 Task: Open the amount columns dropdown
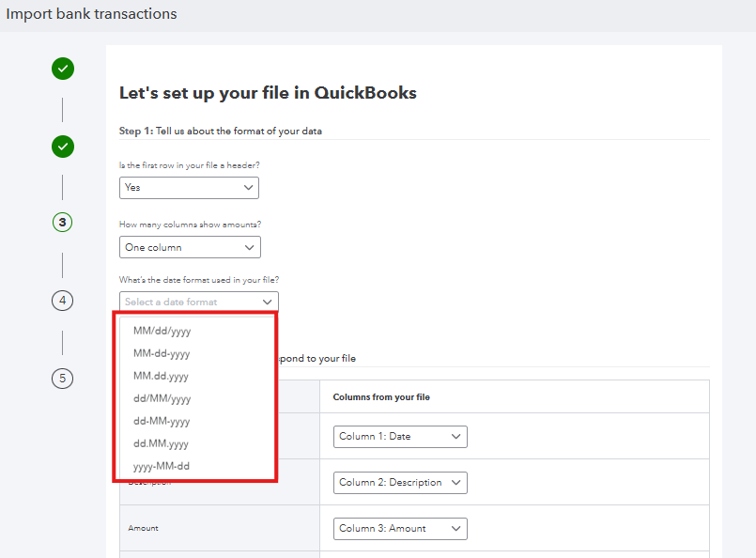[189, 247]
